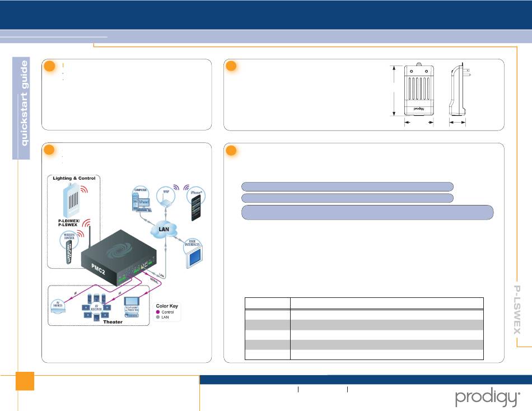Select the AV Receiver speaker cluster icon
532x411 pixels.
point(96,307)
